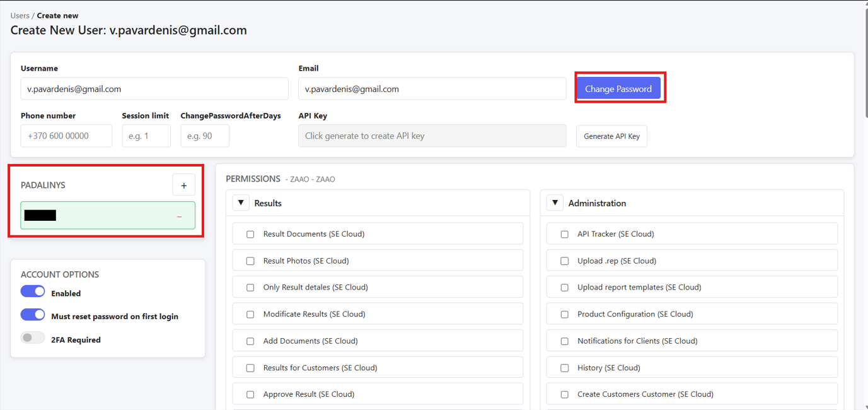Click the API Key field
Screen dimensions: 868x410
click(432, 136)
